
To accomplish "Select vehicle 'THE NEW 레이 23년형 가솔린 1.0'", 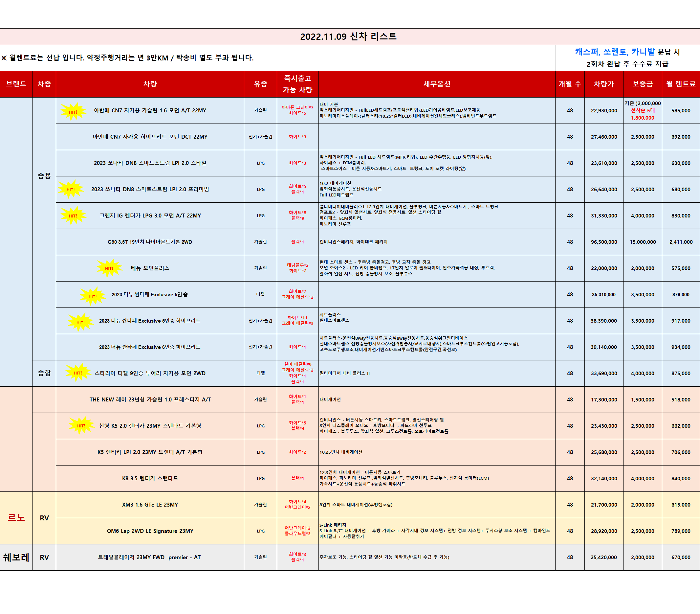I will [150, 399].
